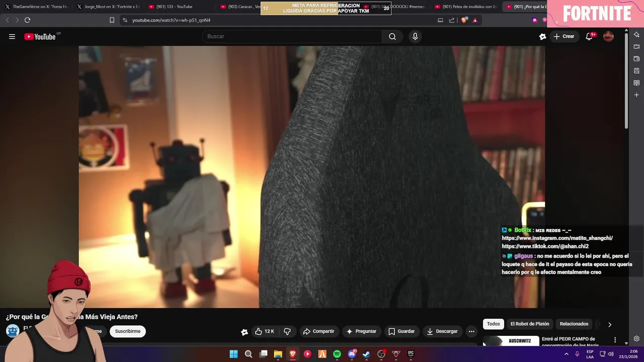Image resolution: width=644 pixels, height=362 pixels.
Task: Click Descargar to download video
Action: (442, 331)
